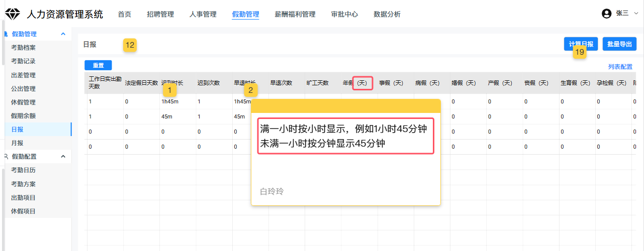644x251 pixels.
Task: Click the 工作日实出勤天数 column header
Action: [x=105, y=83]
